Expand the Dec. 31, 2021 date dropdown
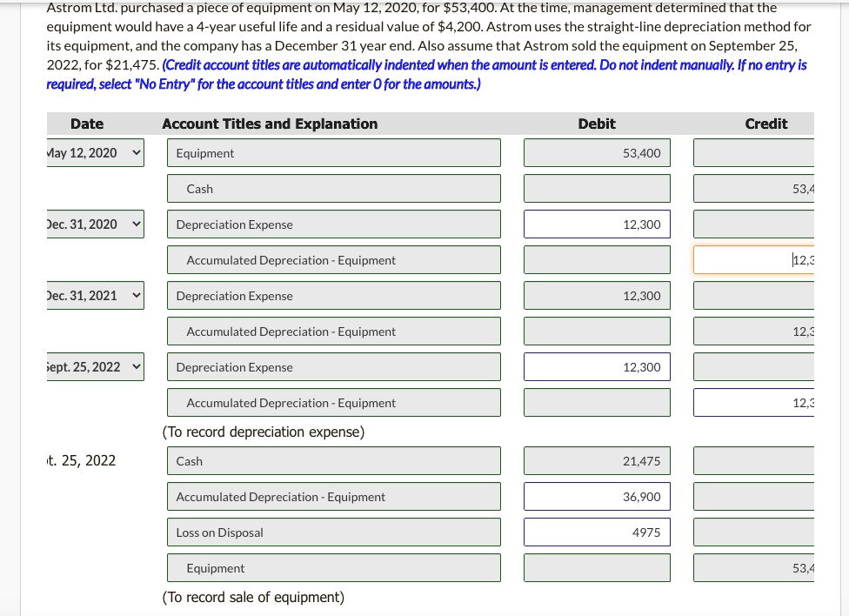The image size is (849, 616). tap(96, 296)
